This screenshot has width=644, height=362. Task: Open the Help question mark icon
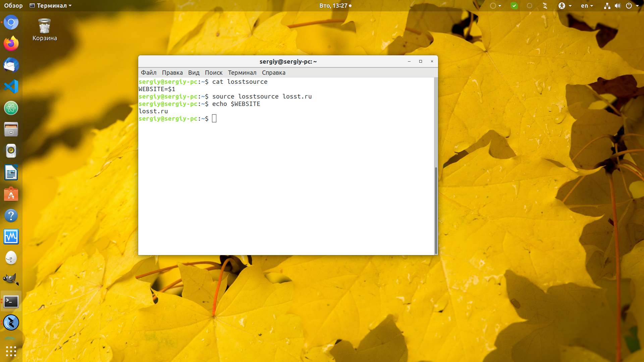pyautogui.click(x=11, y=215)
